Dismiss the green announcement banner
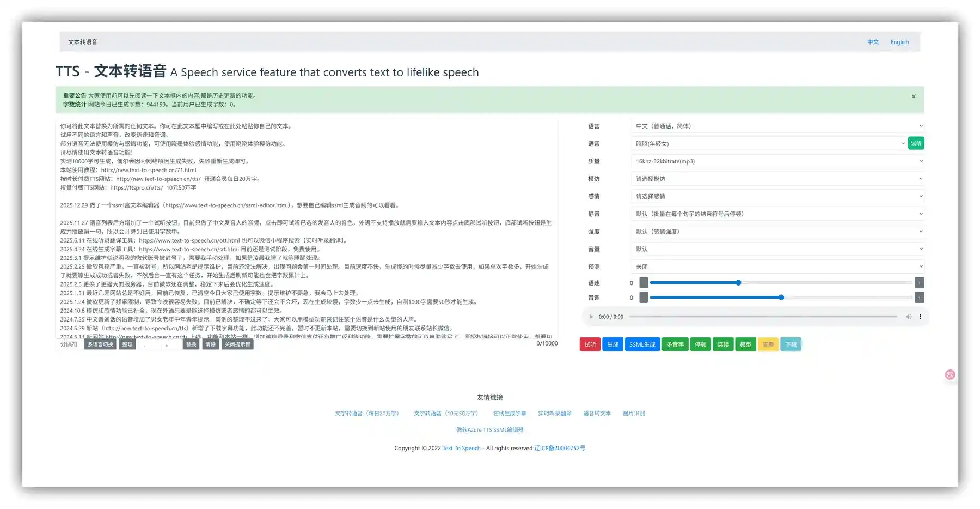The image size is (980, 509). (914, 96)
